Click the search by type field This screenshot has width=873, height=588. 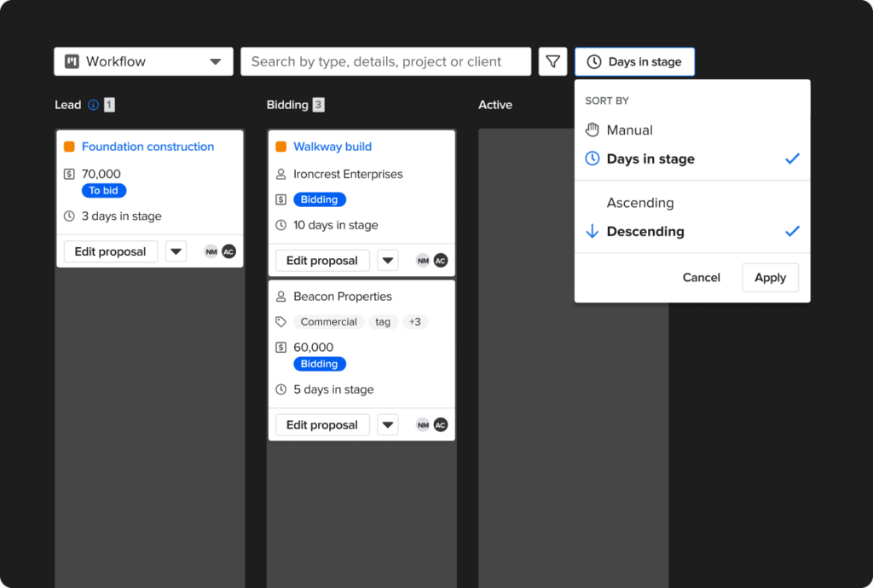pos(385,61)
